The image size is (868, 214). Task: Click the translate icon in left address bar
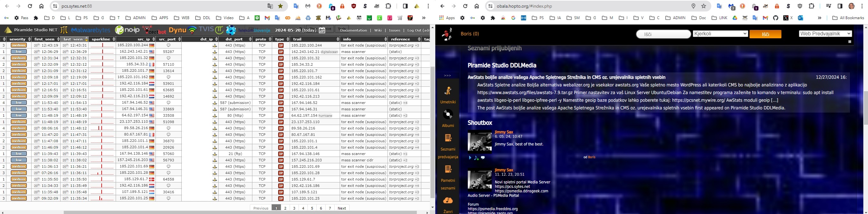270,6
